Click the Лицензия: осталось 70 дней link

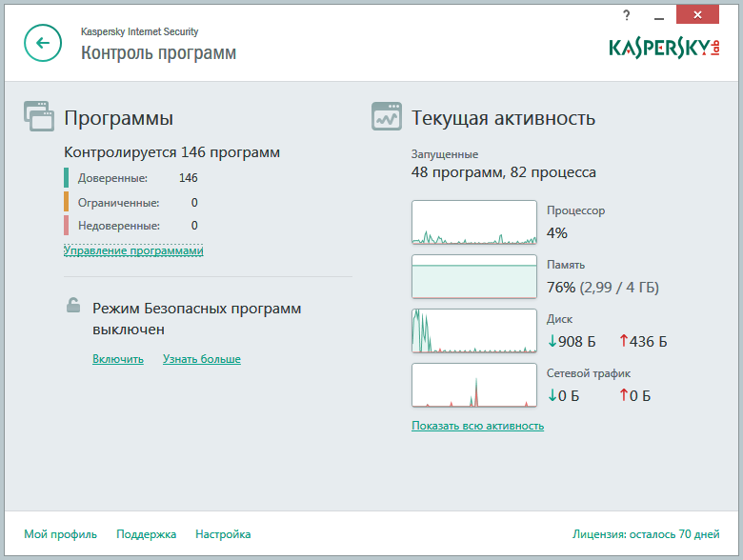coord(646,534)
